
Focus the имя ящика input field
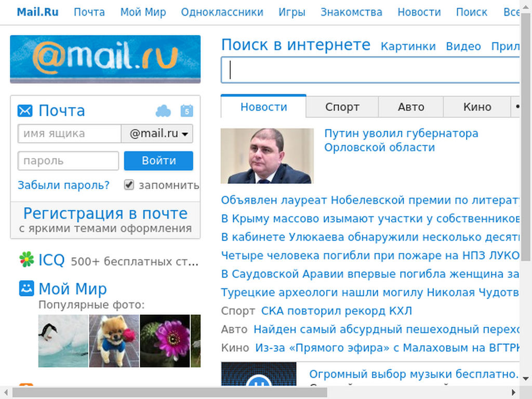70,134
